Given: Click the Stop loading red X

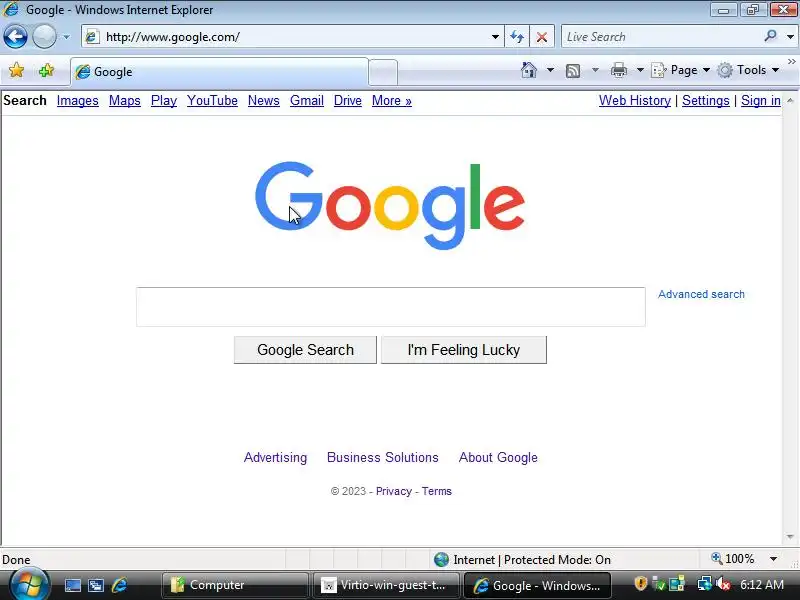Looking at the screenshot, I should click(542, 37).
